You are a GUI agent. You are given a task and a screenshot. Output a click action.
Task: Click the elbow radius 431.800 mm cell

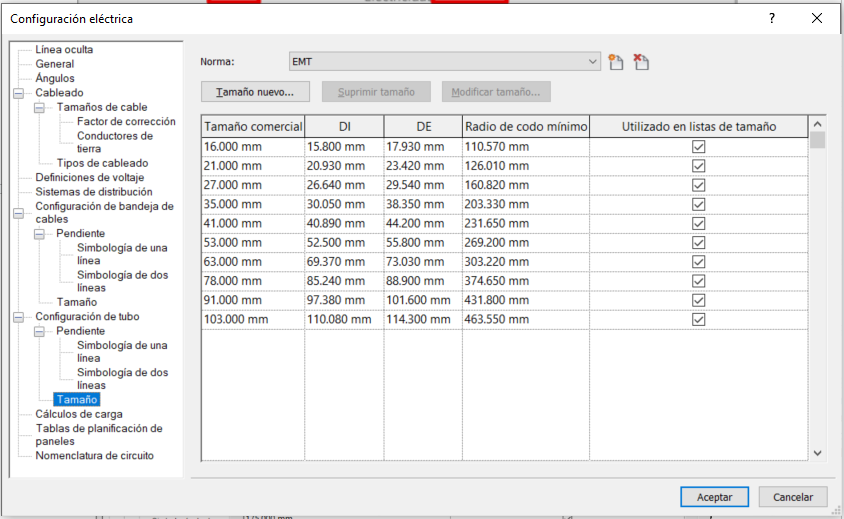tap(526, 300)
